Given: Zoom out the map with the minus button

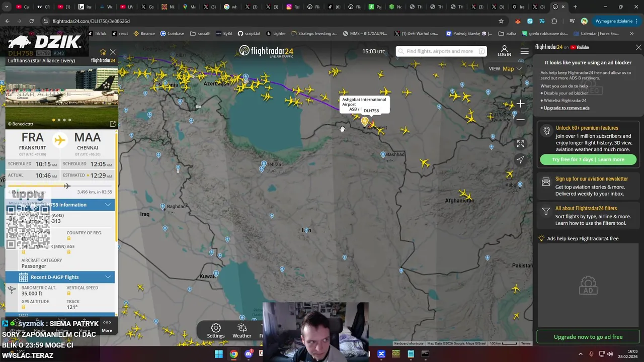Looking at the screenshot, I should [521, 120].
